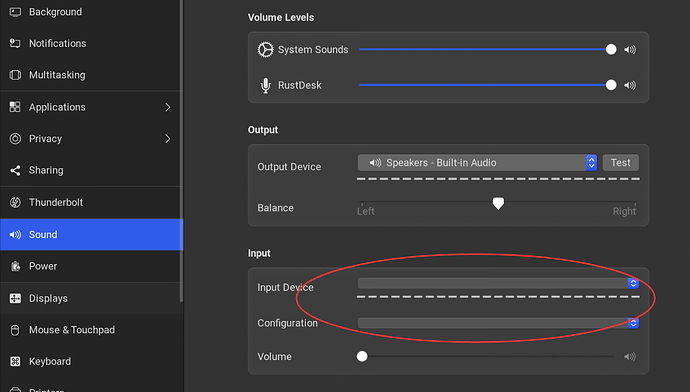Select Thunderbolt in sidebar
Viewport: 690px width, 392px height.
(x=91, y=202)
